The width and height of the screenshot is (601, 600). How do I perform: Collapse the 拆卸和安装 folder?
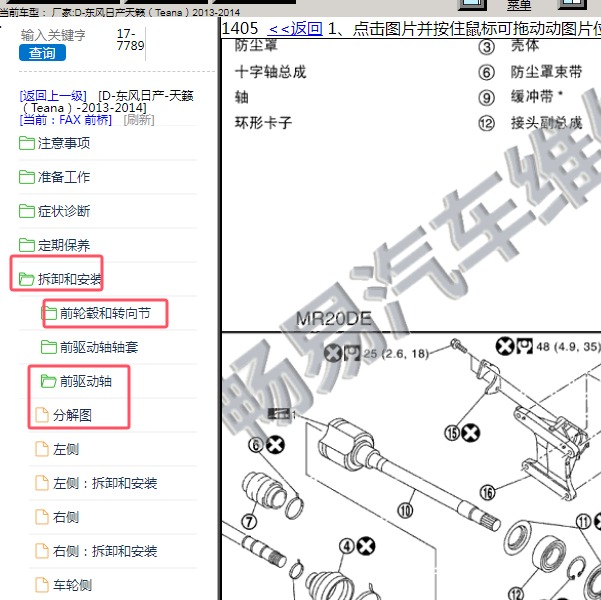tap(69, 279)
